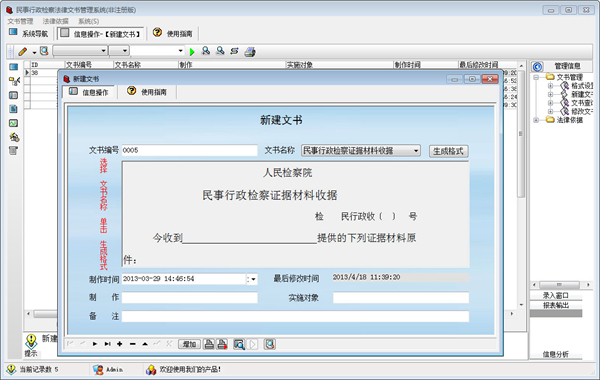Viewport: 600px width, 380px height.
Task: Click the 报表输出 panel button
Action: [x=556, y=305]
